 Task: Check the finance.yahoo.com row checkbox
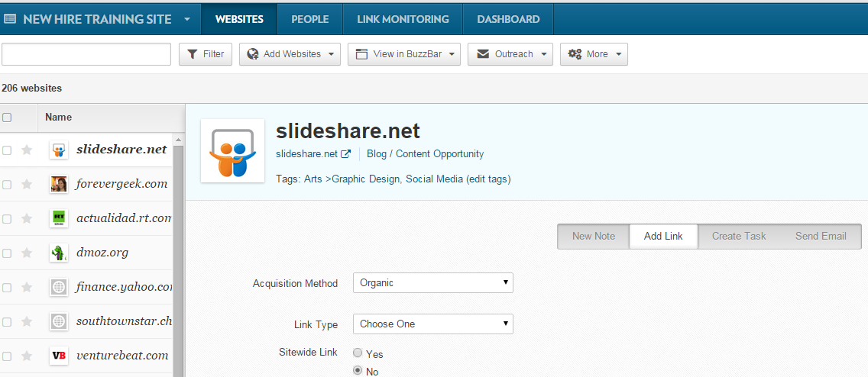tap(7, 288)
